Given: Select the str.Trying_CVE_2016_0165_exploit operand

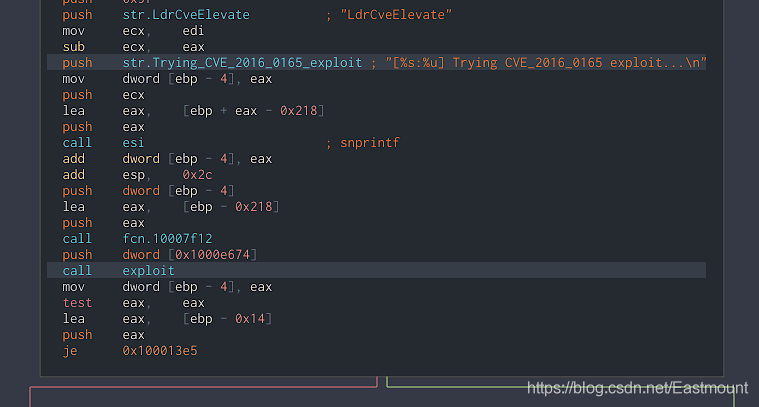Looking at the screenshot, I should [242, 63].
